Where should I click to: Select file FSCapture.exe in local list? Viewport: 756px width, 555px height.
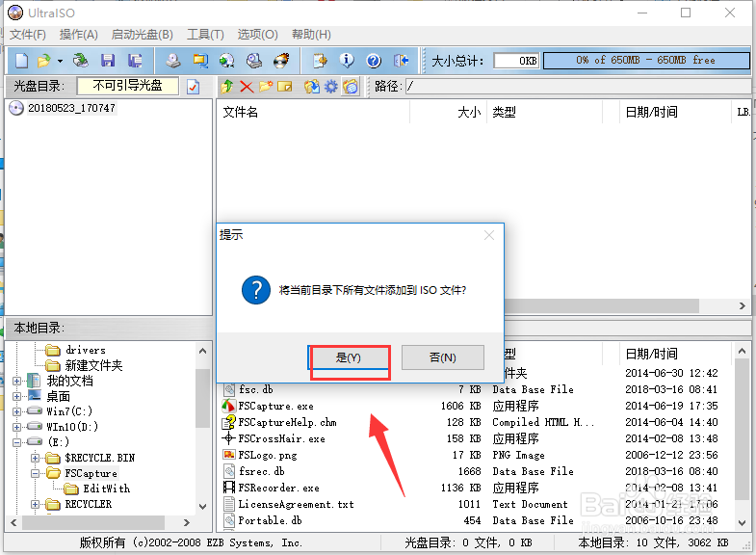pyautogui.click(x=276, y=406)
